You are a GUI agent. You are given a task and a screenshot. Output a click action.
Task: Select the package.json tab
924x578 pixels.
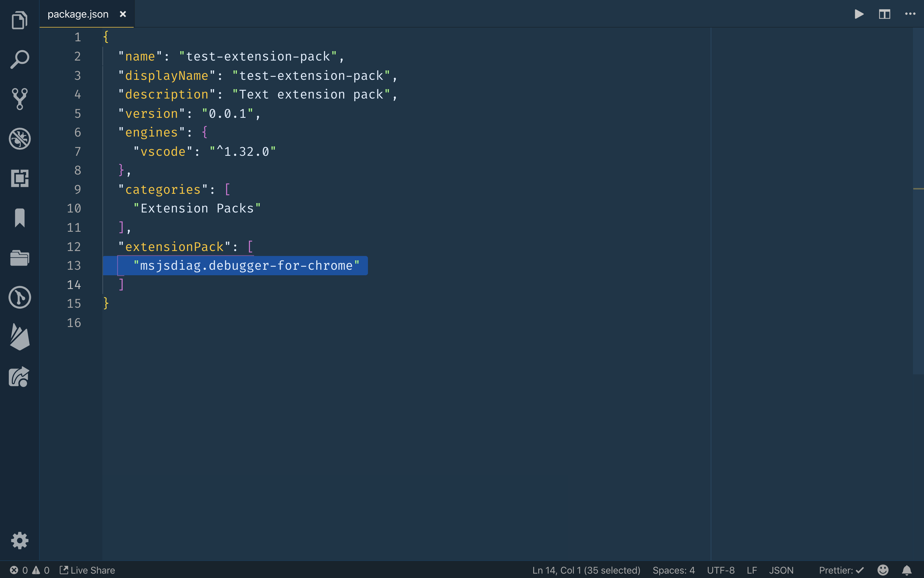point(87,14)
